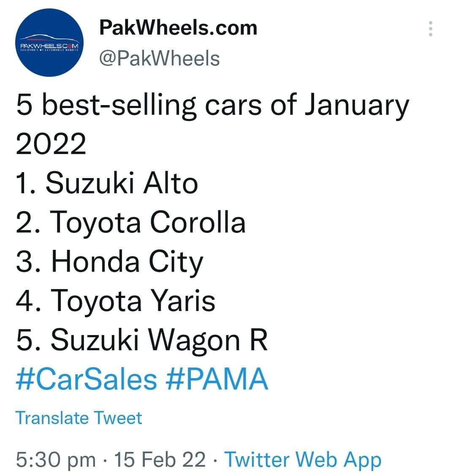Select the '3. Honda City' line
Viewport: 456px width, 476px height.
click(109, 262)
